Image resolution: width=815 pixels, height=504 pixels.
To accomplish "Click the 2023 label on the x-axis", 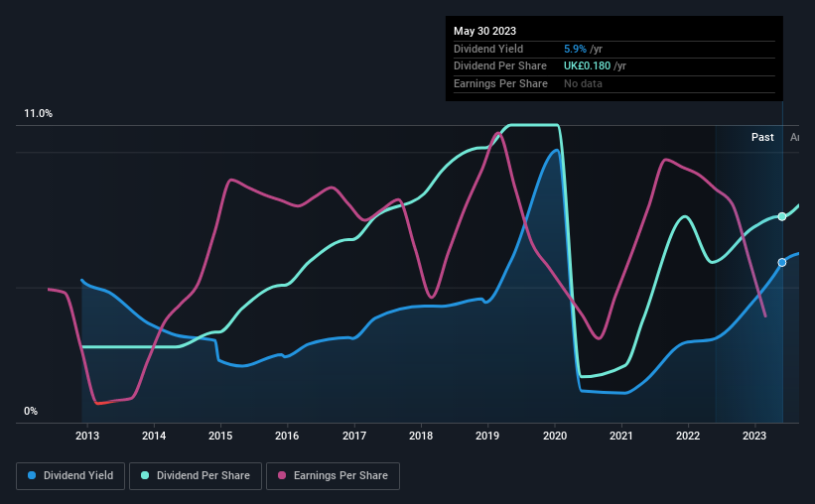I will click(754, 436).
